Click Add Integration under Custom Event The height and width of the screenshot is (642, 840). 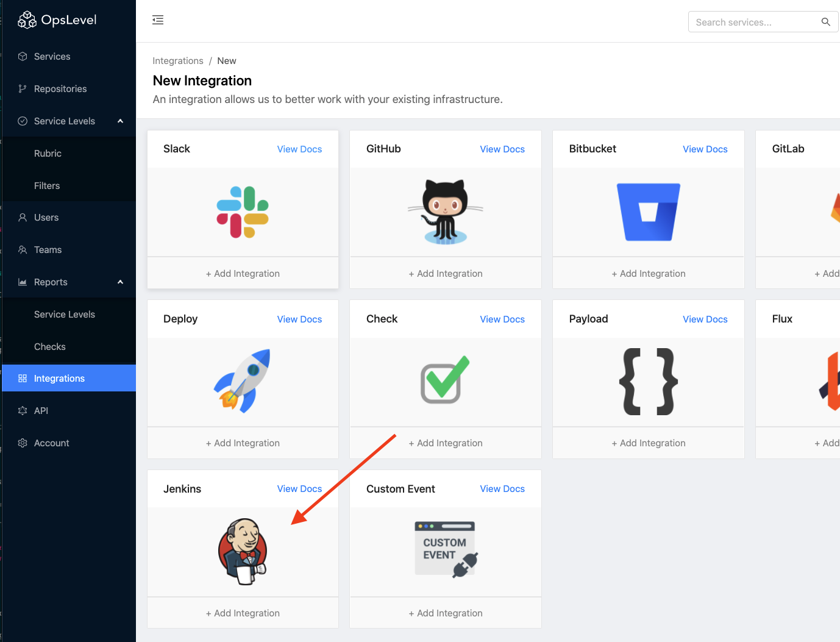(446, 613)
